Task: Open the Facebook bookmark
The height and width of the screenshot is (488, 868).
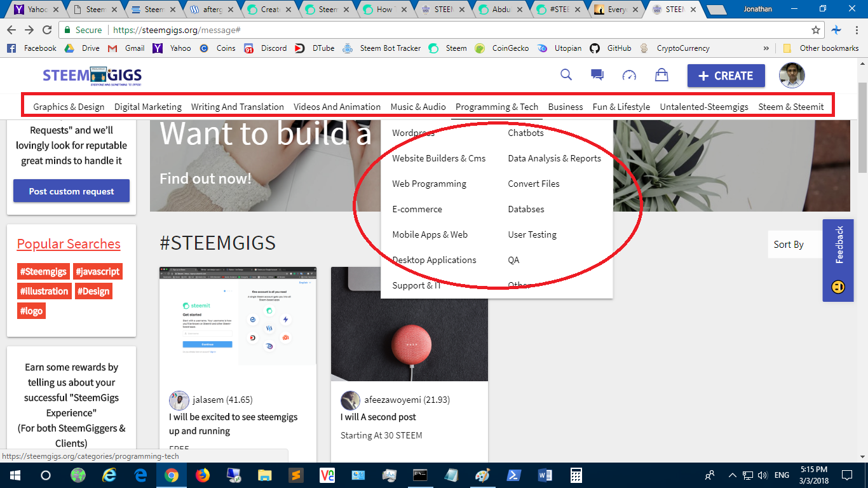Action: coord(32,48)
